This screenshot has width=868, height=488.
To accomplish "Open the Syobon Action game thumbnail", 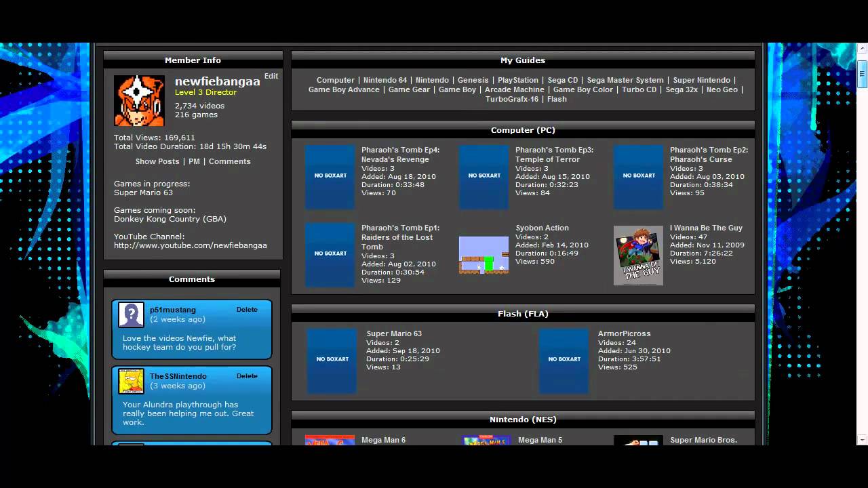I will [484, 255].
